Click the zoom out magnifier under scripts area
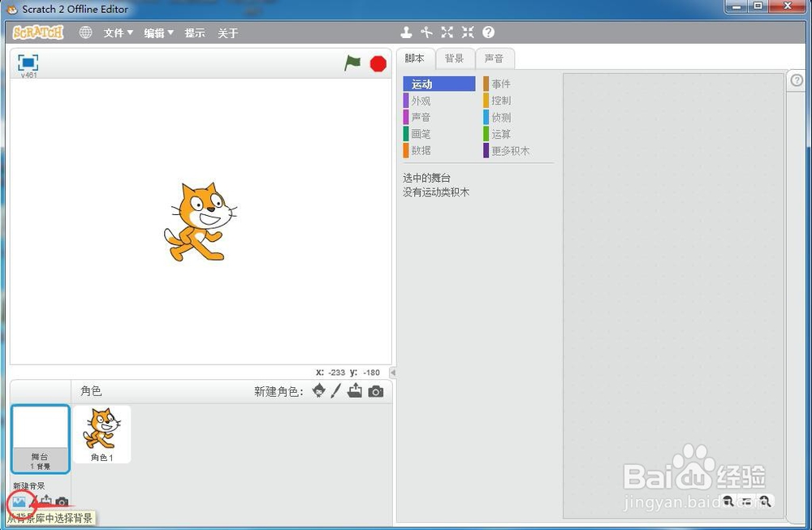The width and height of the screenshot is (812, 530). click(x=764, y=501)
